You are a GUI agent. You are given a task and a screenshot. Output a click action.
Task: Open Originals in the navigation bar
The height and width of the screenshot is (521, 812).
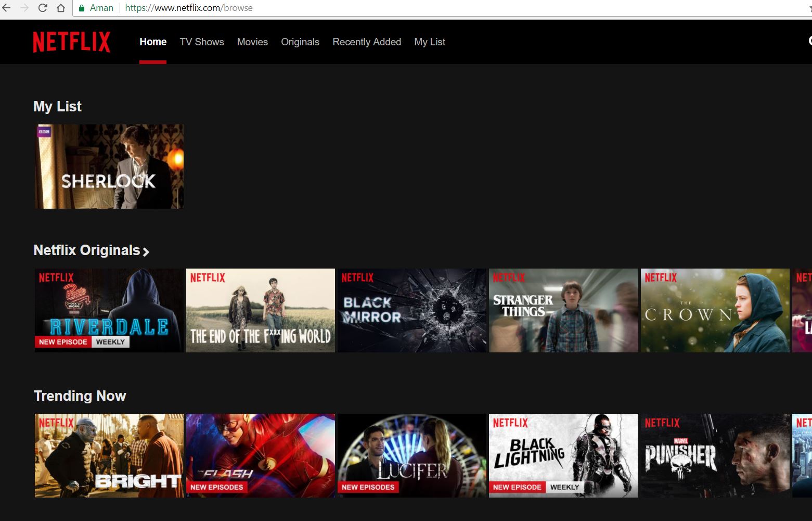pyautogui.click(x=300, y=42)
